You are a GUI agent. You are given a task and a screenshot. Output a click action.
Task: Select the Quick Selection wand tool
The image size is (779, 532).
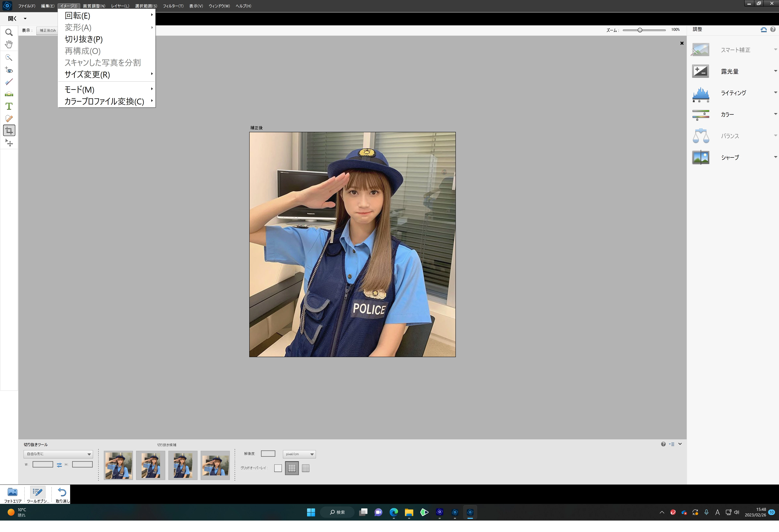click(x=9, y=58)
